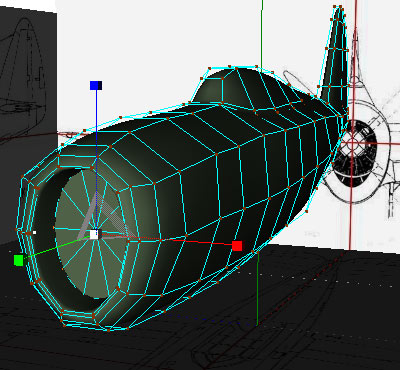Click the side-view blueprint on dark left panel
The height and width of the screenshot is (370, 400).
tap(23, 77)
